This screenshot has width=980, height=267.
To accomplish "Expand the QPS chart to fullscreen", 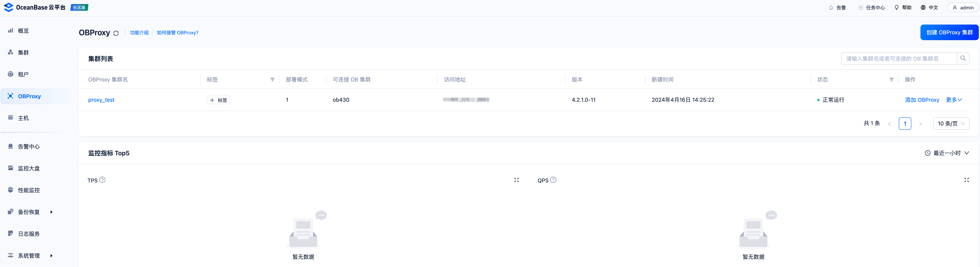I will (966, 180).
